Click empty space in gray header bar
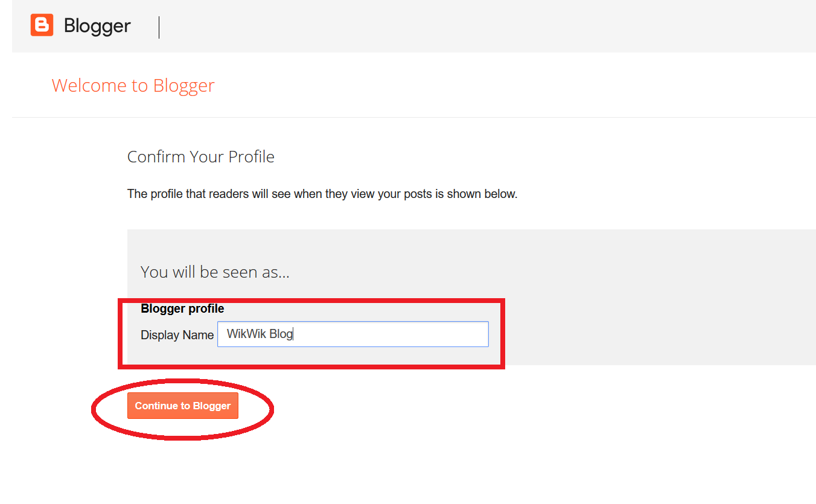 click(483, 26)
